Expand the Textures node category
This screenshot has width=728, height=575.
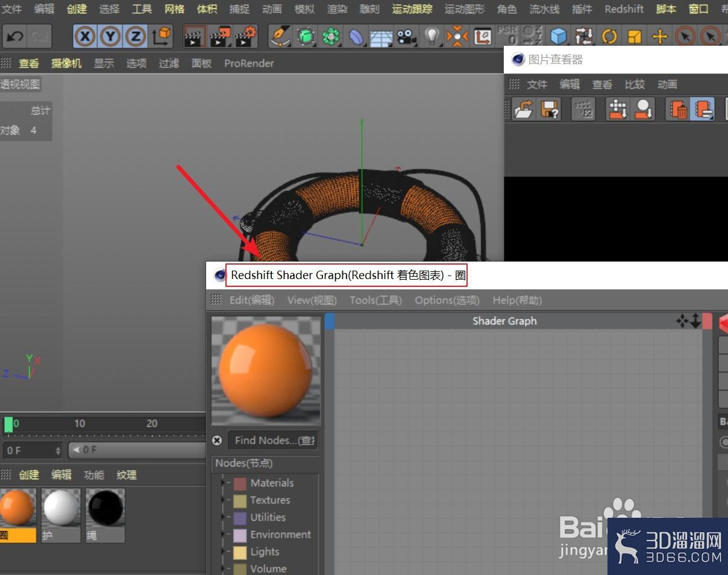(x=224, y=500)
